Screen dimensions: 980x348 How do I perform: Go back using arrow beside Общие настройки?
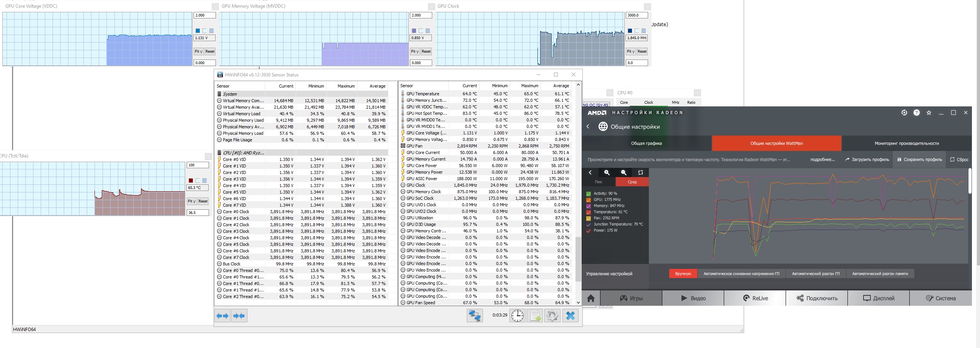[588, 126]
